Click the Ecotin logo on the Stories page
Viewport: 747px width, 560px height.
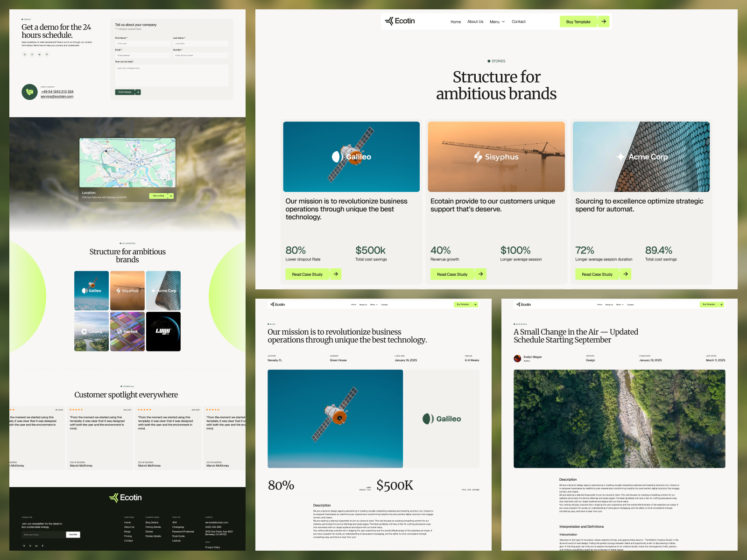400,21
